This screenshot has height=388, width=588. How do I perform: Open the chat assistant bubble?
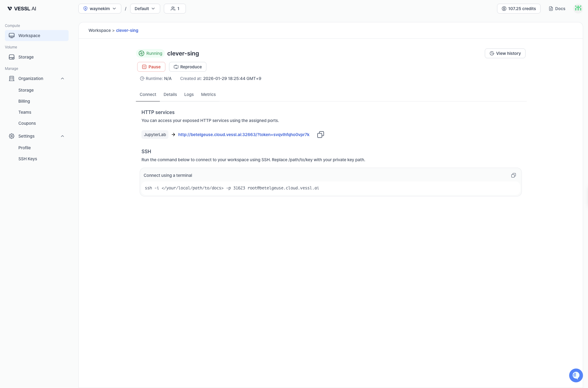point(576,375)
